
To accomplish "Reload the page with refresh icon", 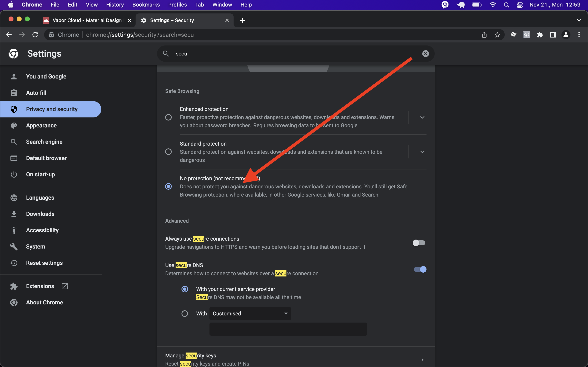I will (x=35, y=34).
